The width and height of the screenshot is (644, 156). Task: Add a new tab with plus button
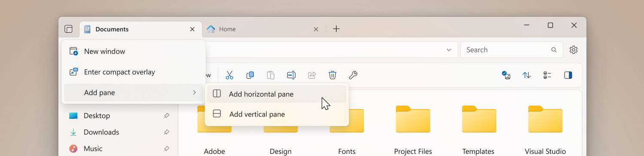tap(337, 29)
